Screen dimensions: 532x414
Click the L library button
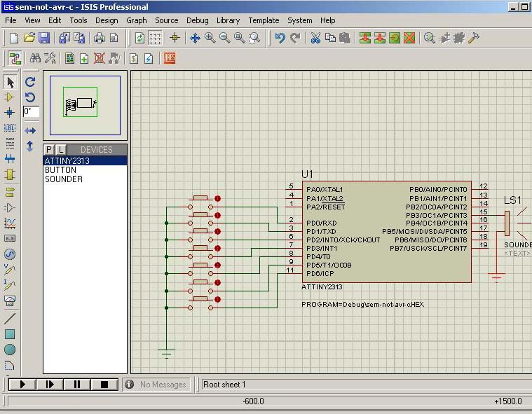tap(60, 149)
